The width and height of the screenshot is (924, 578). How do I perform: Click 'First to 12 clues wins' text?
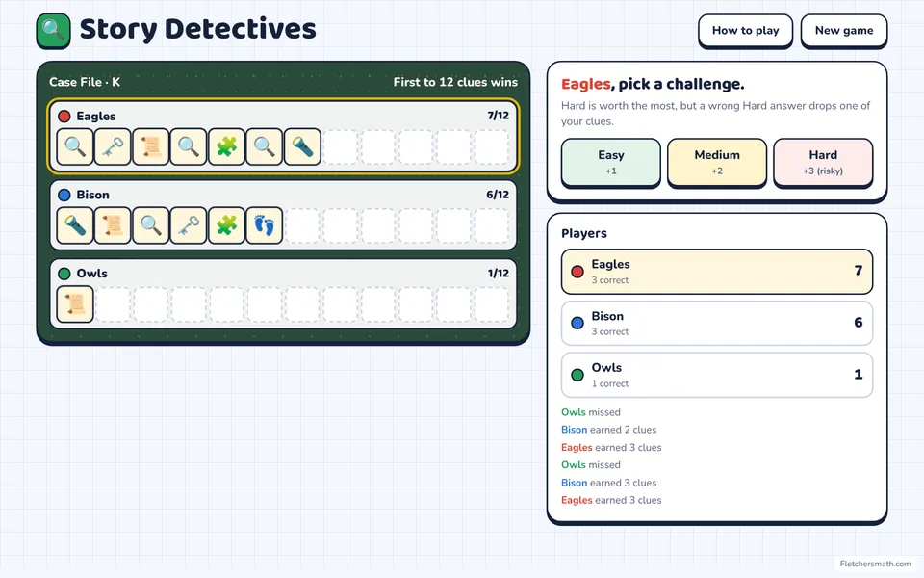(x=455, y=82)
